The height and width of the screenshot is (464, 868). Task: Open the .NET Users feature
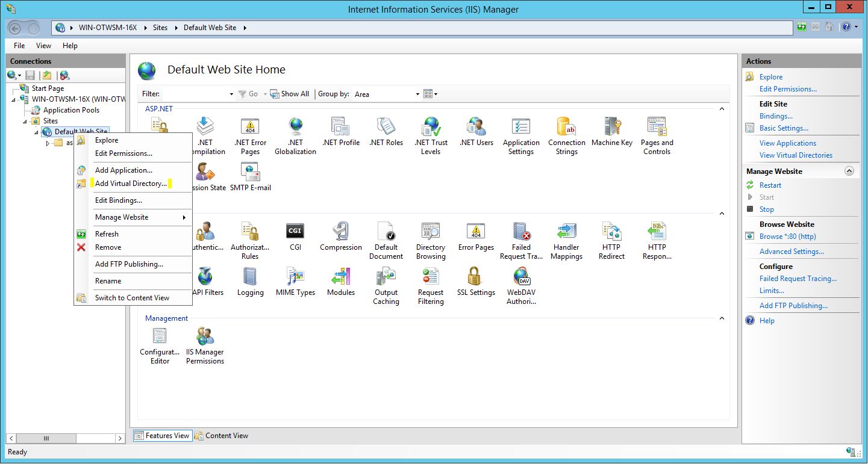point(476,132)
